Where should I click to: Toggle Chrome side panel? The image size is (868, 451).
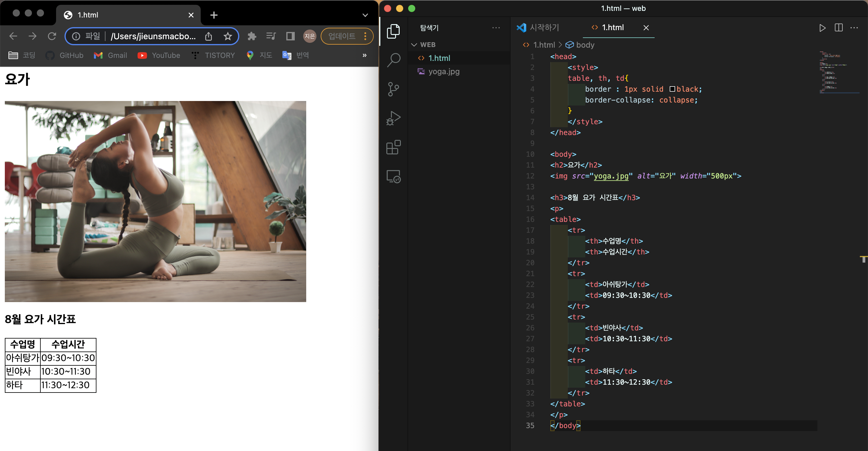click(290, 36)
